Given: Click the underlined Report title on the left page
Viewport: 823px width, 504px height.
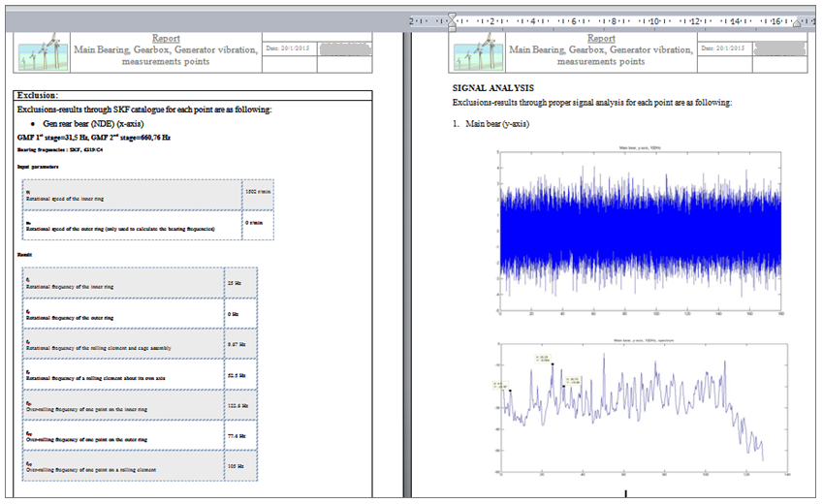Looking at the screenshot, I should pos(166,39).
